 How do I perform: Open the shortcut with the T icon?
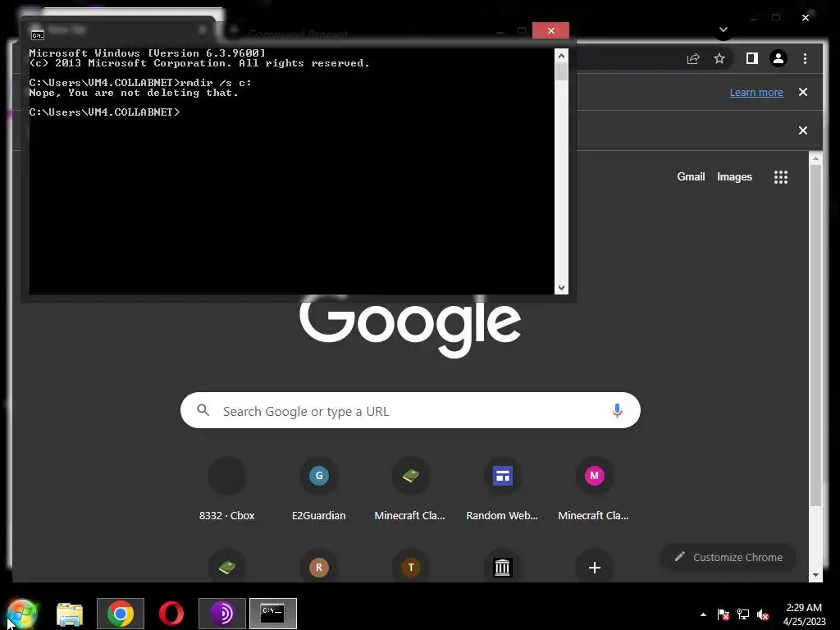pyautogui.click(x=411, y=568)
